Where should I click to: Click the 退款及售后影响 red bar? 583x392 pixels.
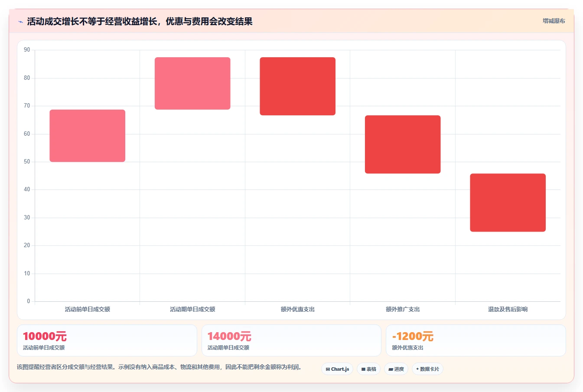pos(508,203)
